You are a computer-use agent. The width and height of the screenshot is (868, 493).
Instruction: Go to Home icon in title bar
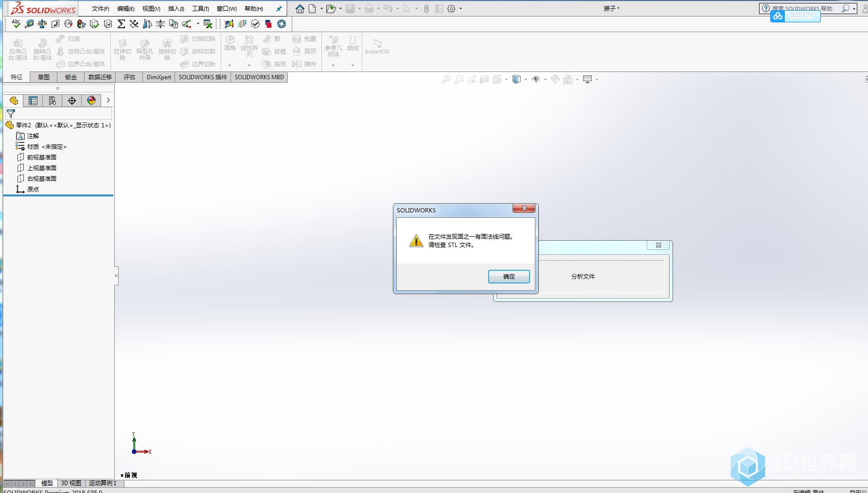[300, 9]
